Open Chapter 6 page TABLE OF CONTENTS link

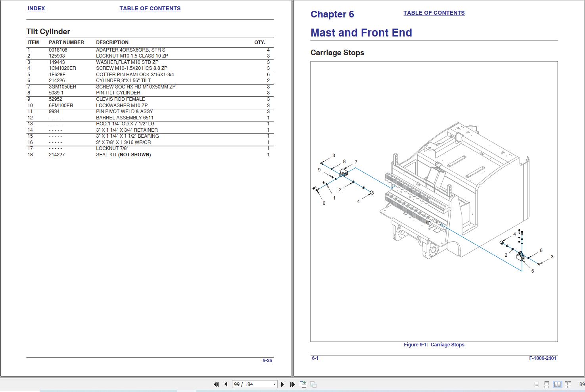434,13
